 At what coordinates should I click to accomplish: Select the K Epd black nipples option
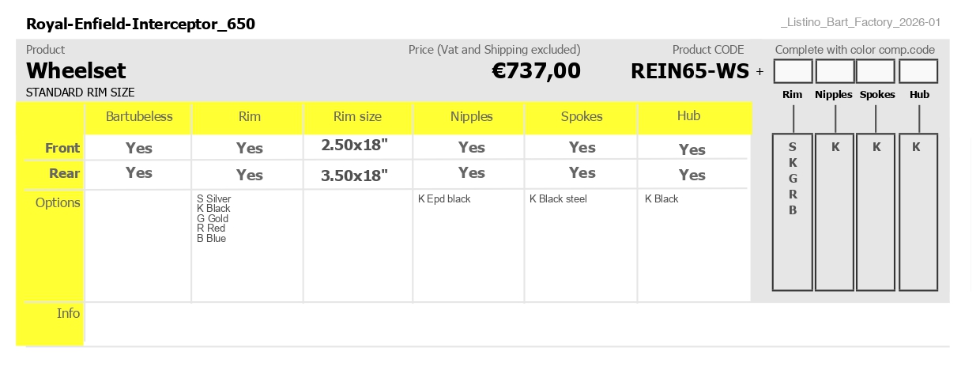[x=444, y=199]
